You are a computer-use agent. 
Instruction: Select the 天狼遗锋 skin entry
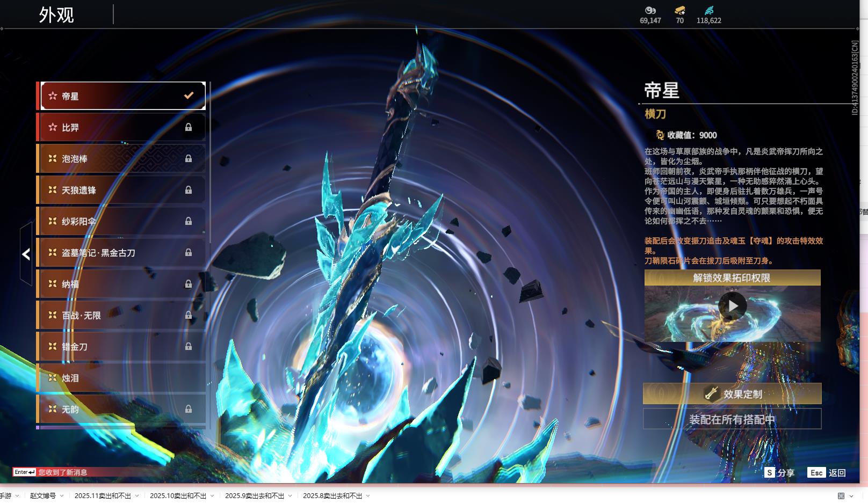point(121,190)
